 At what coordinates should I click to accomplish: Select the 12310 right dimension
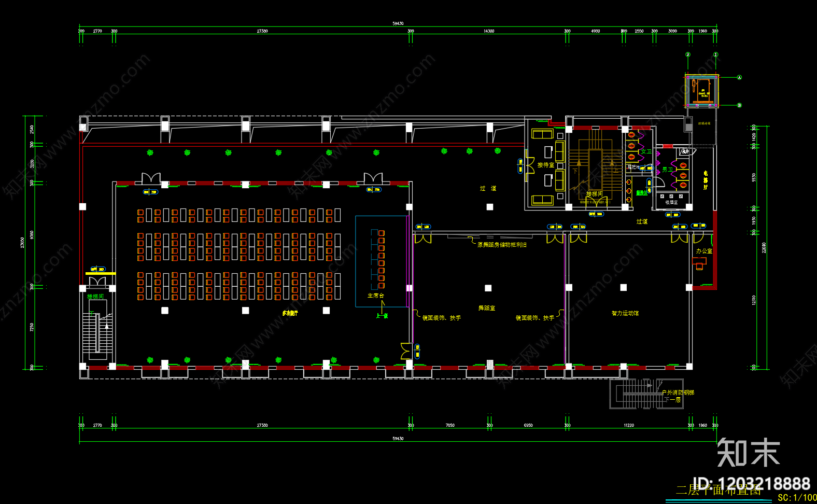[x=754, y=300]
